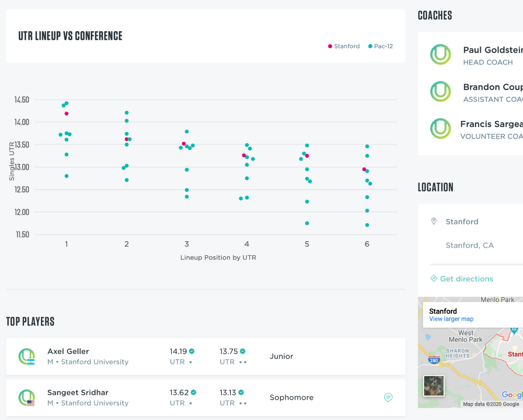The width and height of the screenshot is (523, 420).
Task: Click the Interstate 280 shield on map
Action: click(x=434, y=360)
